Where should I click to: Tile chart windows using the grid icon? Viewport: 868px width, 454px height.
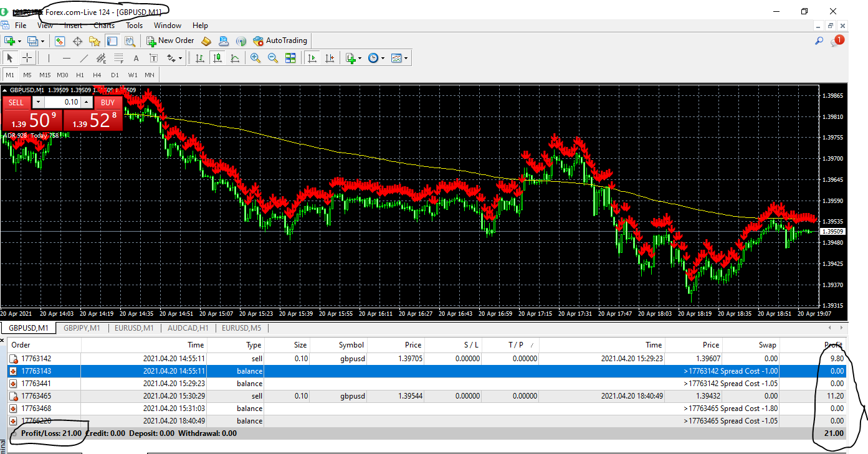coord(290,58)
